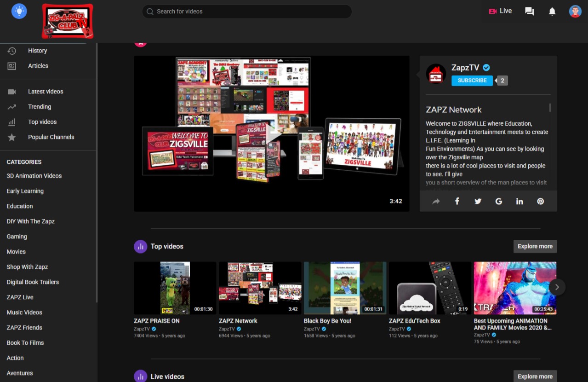The height and width of the screenshot is (382, 588).
Task: Select the Early Learning category
Action: (25, 191)
